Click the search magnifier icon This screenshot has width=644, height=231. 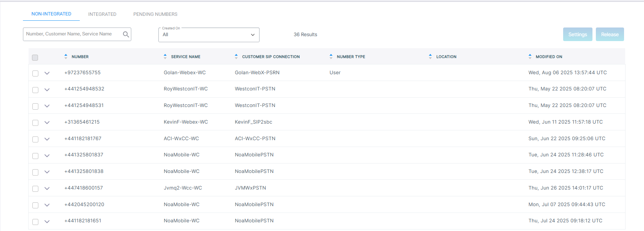(x=126, y=34)
